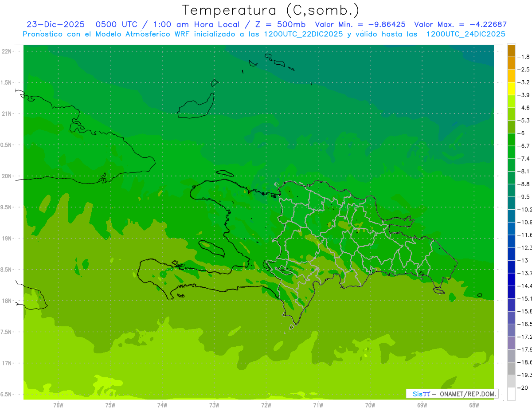Click the -1.8 colorbar value

(524, 57)
